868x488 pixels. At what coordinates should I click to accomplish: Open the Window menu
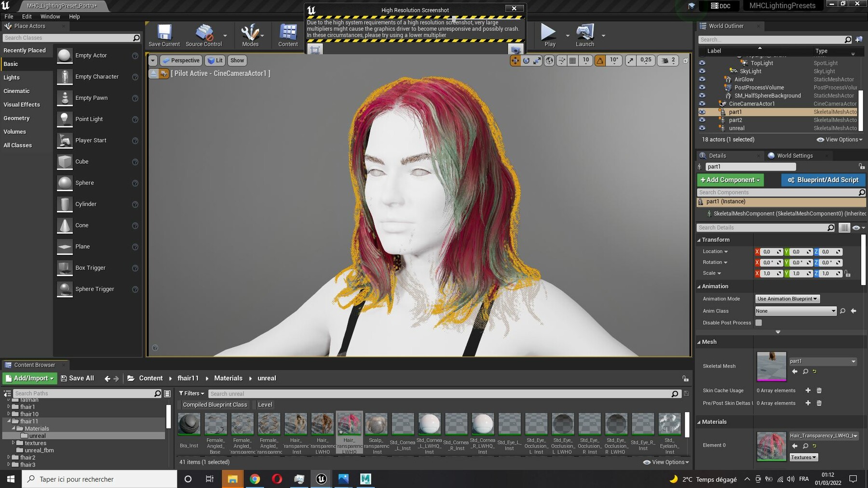[50, 16]
